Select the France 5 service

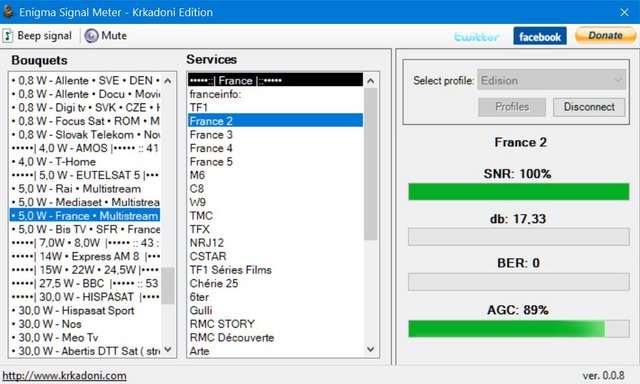(276, 161)
